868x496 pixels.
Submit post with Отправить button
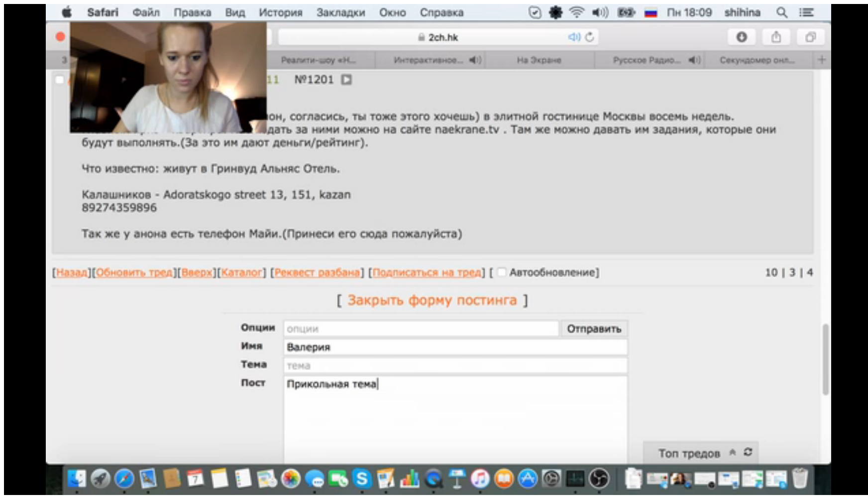(x=594, y=329)
